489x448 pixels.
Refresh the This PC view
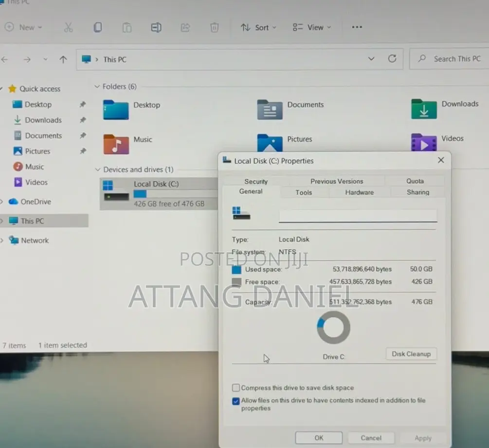click(392, 59)
